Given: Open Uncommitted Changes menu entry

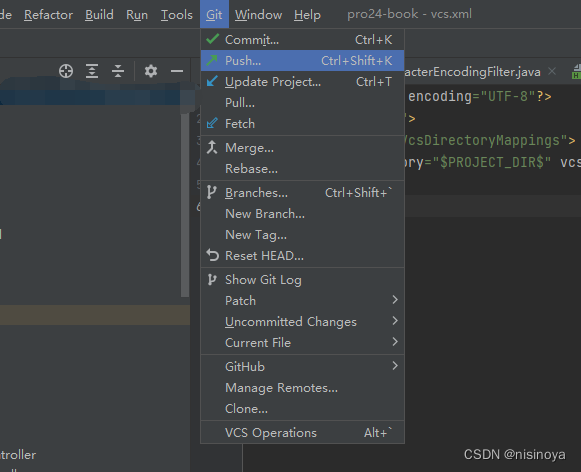Looking at the screenshot, I should [x=302, y=322].
